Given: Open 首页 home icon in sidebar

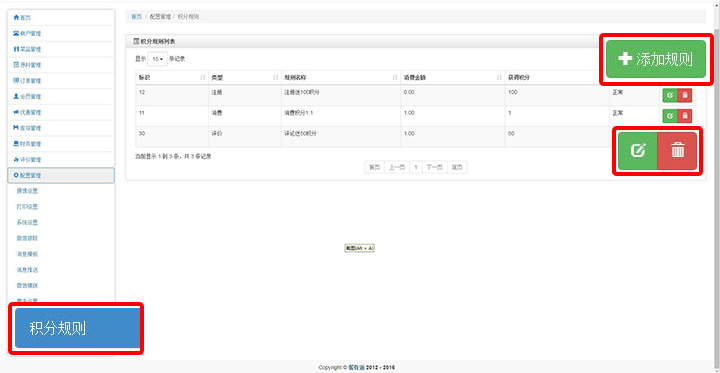Looking at the screenshot, I should (x=17, y=17).
